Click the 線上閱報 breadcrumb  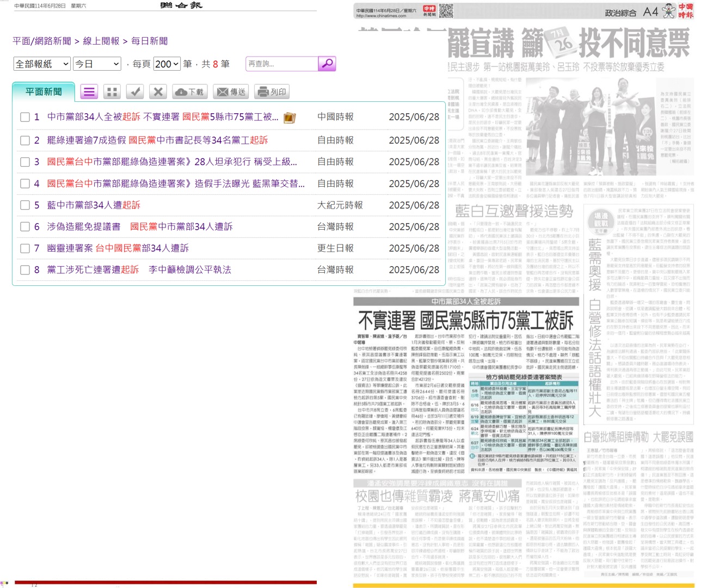101,41
